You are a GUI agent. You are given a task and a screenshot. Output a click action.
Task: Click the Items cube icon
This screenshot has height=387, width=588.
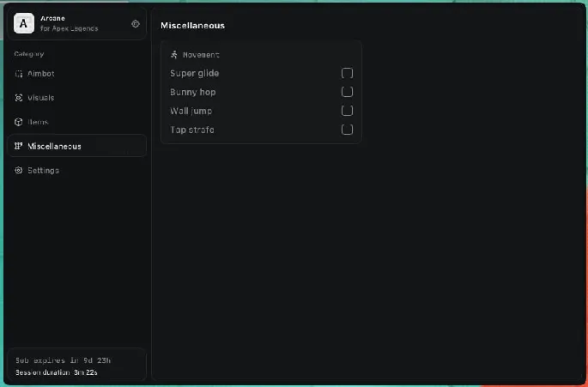coord(19,122)
